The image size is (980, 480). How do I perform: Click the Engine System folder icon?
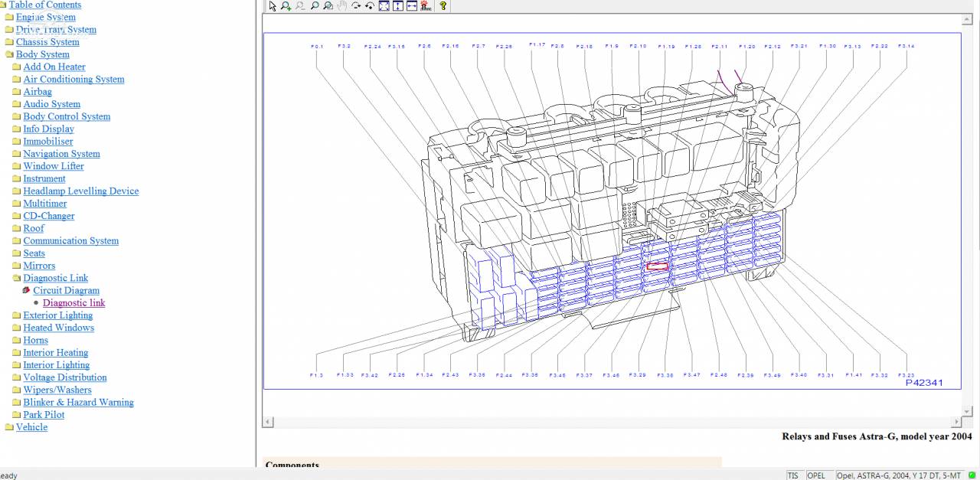point(9,17)
